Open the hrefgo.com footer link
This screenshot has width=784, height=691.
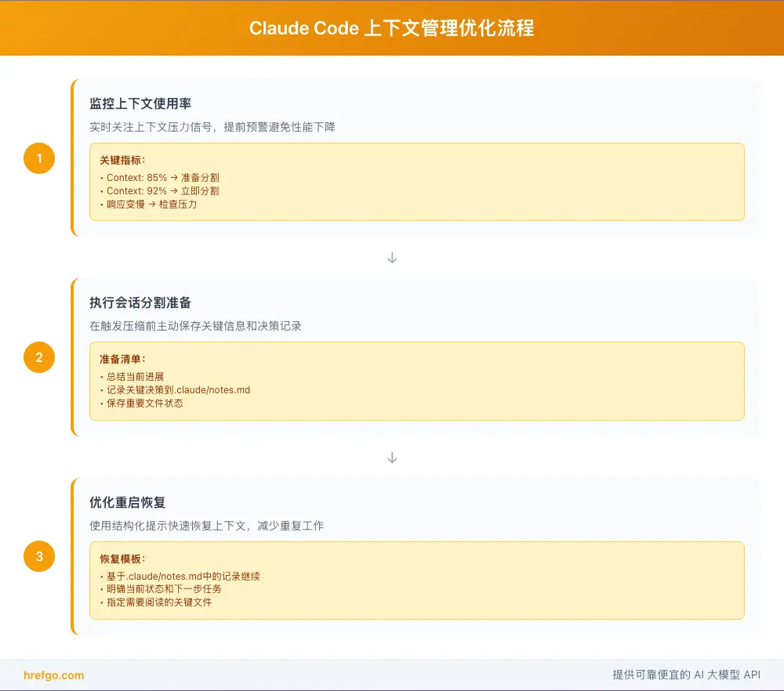click(x=53, y=675)
